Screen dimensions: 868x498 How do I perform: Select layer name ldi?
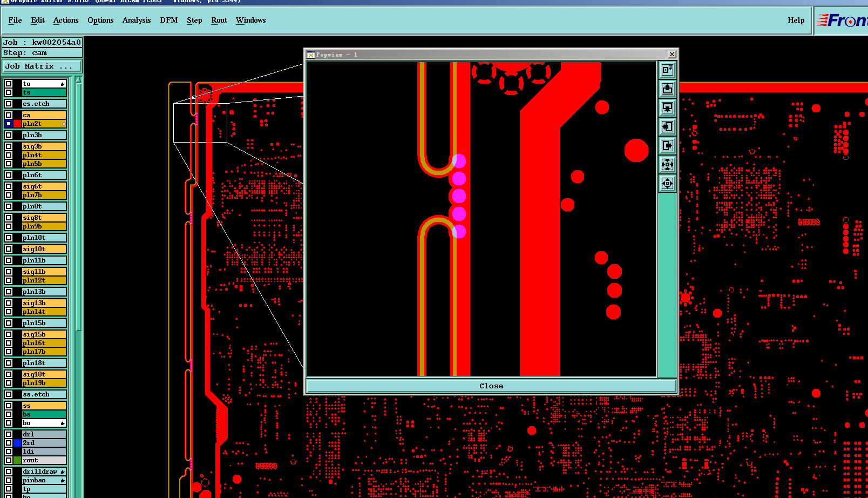coord(44,452)
